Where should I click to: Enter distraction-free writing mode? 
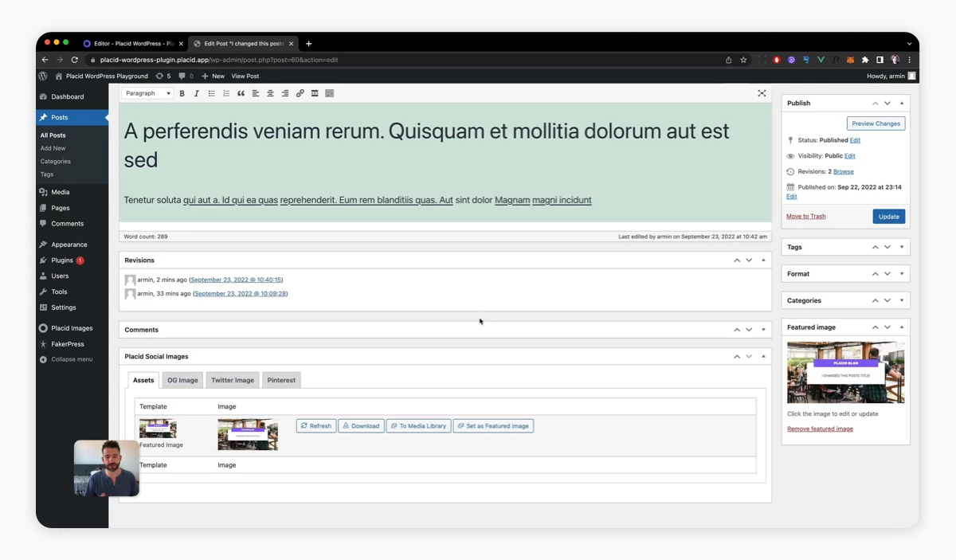762,93
